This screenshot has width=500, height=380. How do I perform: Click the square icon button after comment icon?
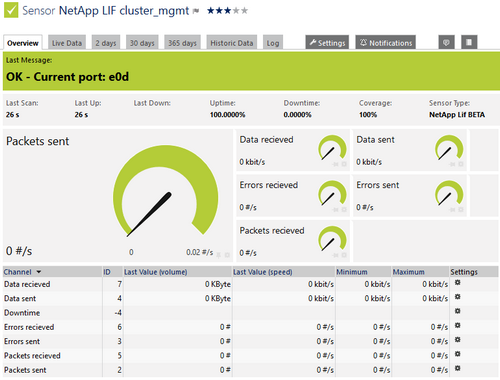click(x=469, y=42)
